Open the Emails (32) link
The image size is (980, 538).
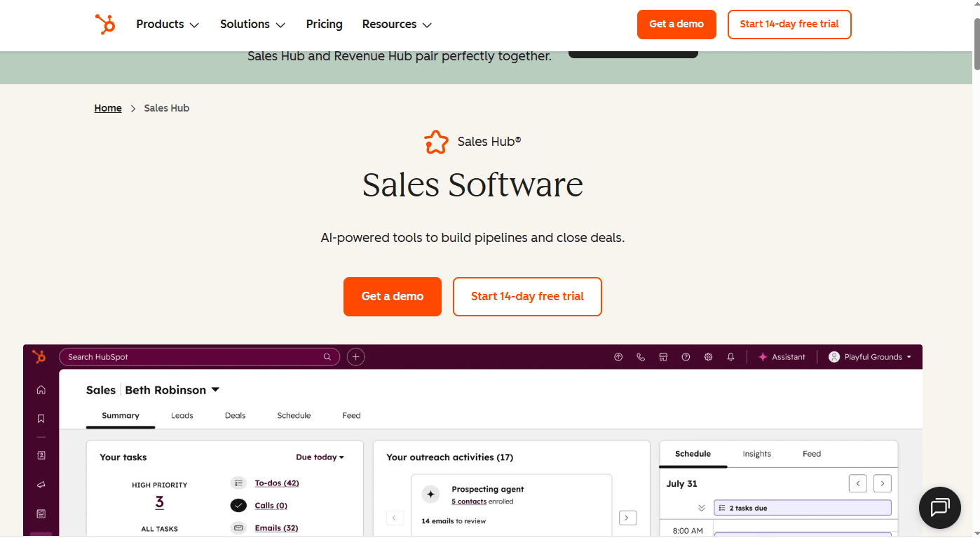(276, 527)
